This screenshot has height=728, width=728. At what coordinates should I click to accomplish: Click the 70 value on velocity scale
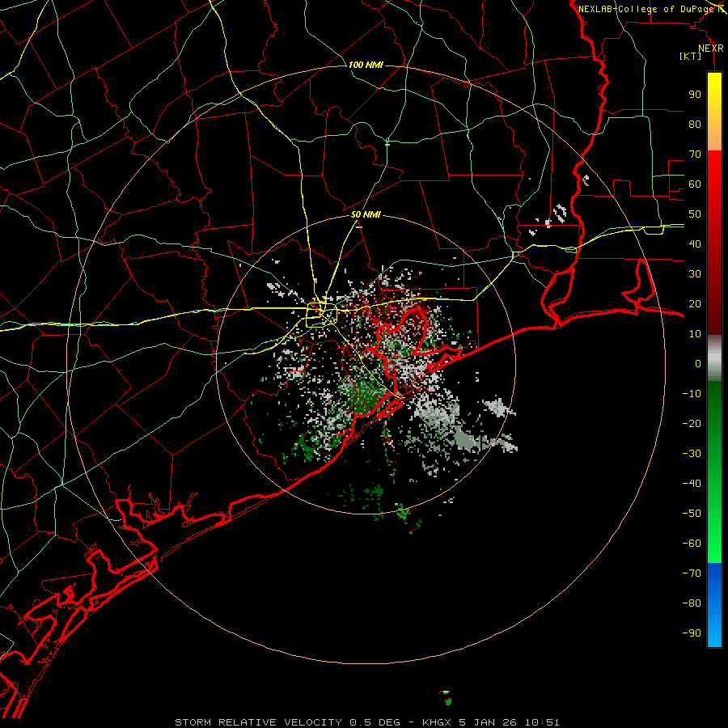[x=695, y=154]
